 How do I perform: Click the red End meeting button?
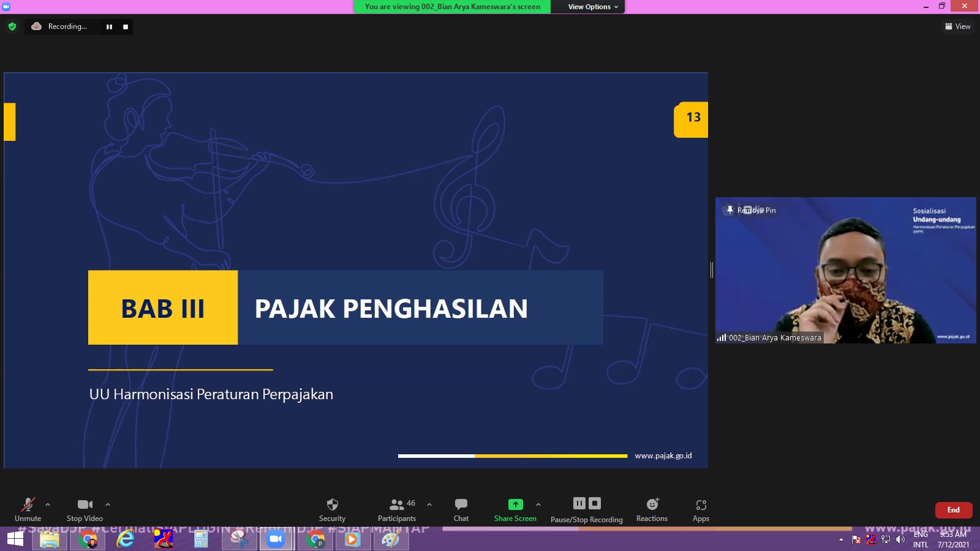click(953, 510)
